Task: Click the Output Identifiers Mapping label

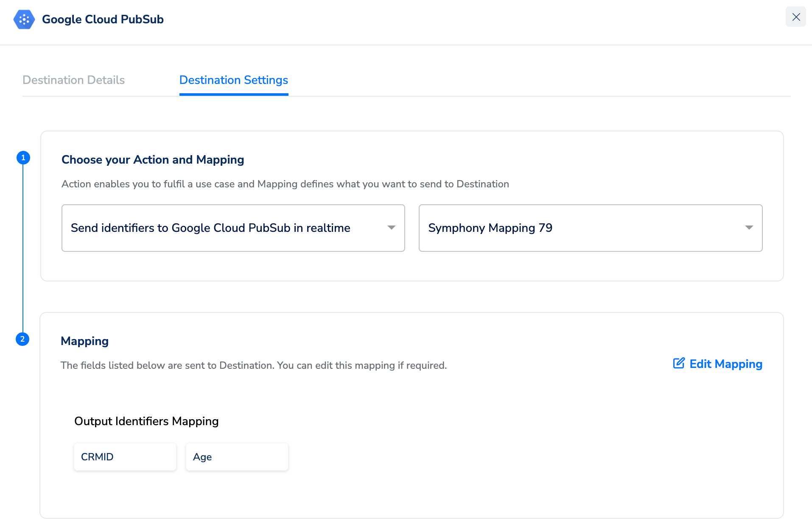Action: [146, 421]
